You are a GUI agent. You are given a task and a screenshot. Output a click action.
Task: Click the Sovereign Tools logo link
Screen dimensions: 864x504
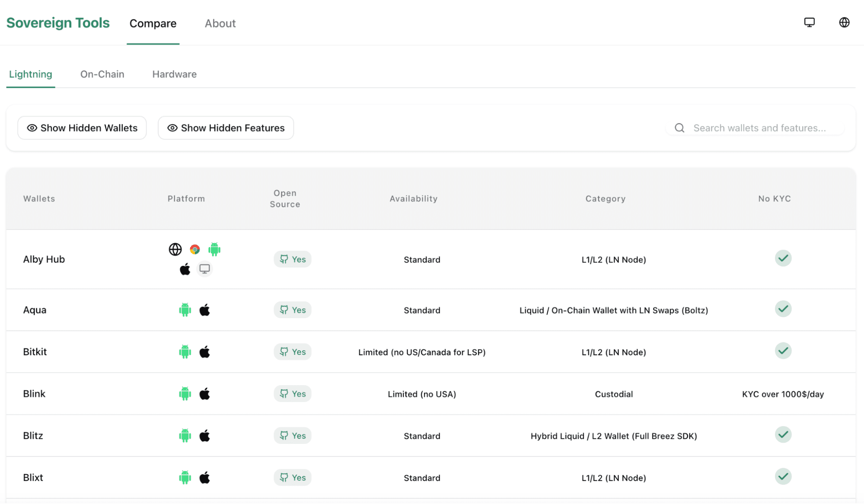tap(58, 23)
